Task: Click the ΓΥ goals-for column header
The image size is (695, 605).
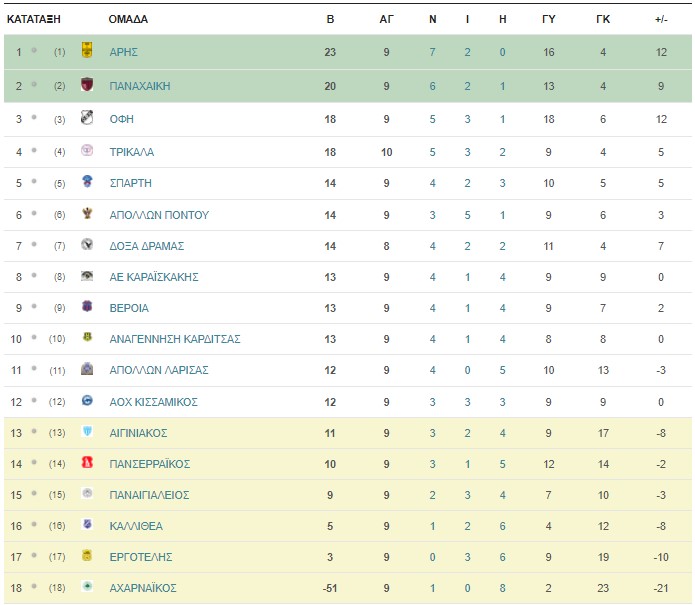Action: click(x=549, y=19)
